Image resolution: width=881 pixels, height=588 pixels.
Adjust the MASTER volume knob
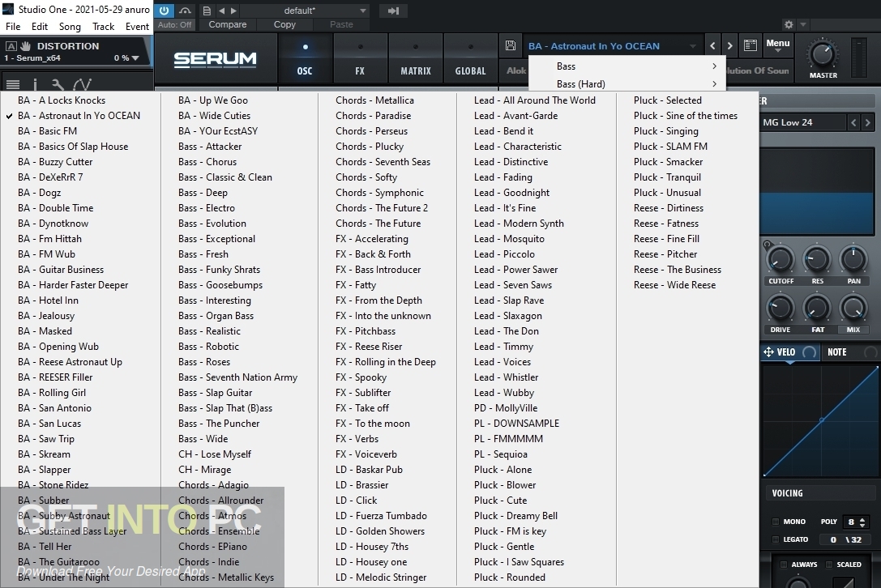click(823, 54)
